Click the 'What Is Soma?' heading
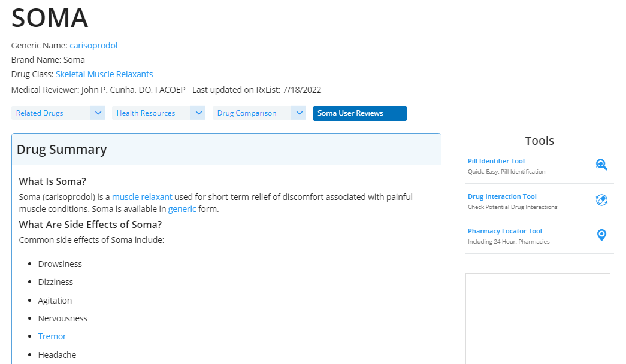This screenshot has width=626, height=364. (x=52, y=181)
